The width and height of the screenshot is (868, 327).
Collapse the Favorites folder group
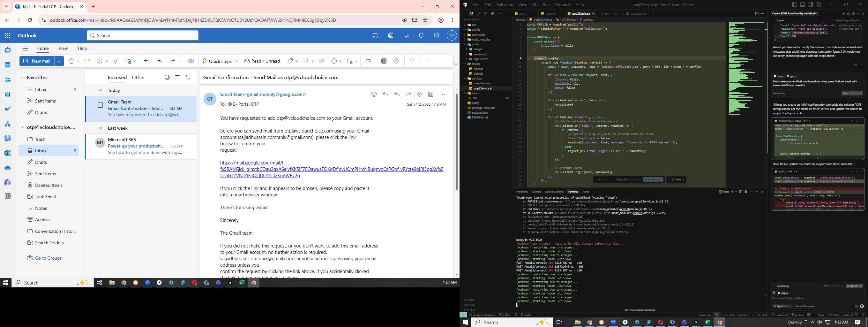pyautogui.click(x=22, y=78)
